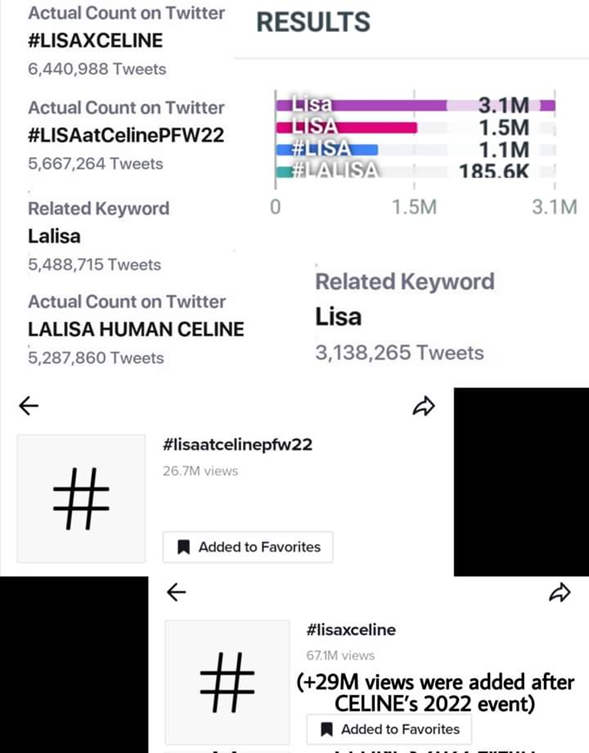Click the #lisaxceline hashtag title
589x753 pixels.
[x=351, y=630]
